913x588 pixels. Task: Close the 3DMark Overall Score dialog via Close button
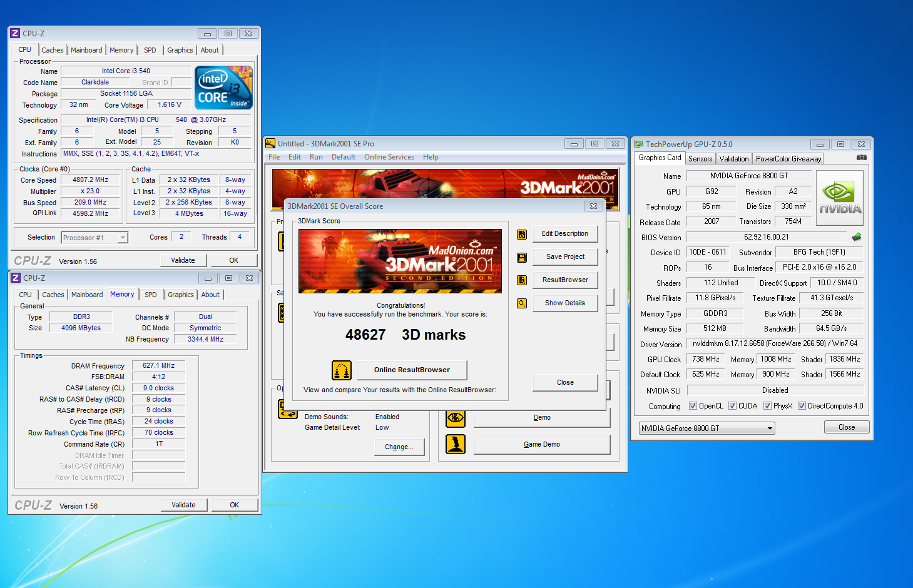(x=565, y=382)
